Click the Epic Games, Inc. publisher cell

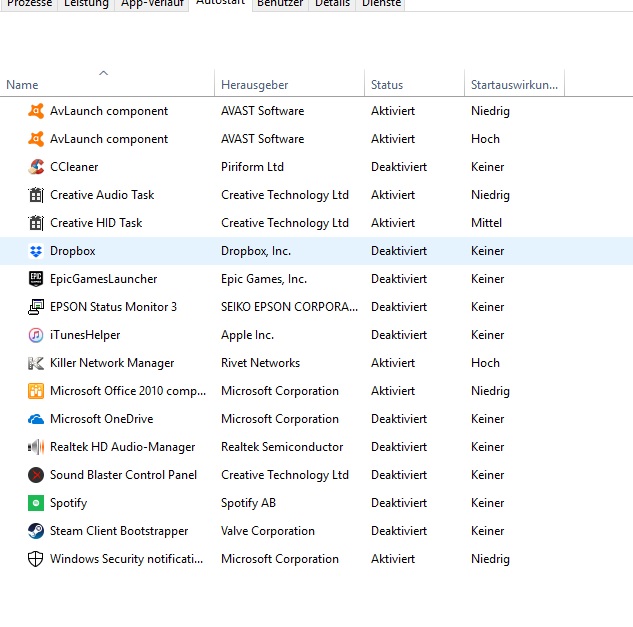tap(264, 279)
